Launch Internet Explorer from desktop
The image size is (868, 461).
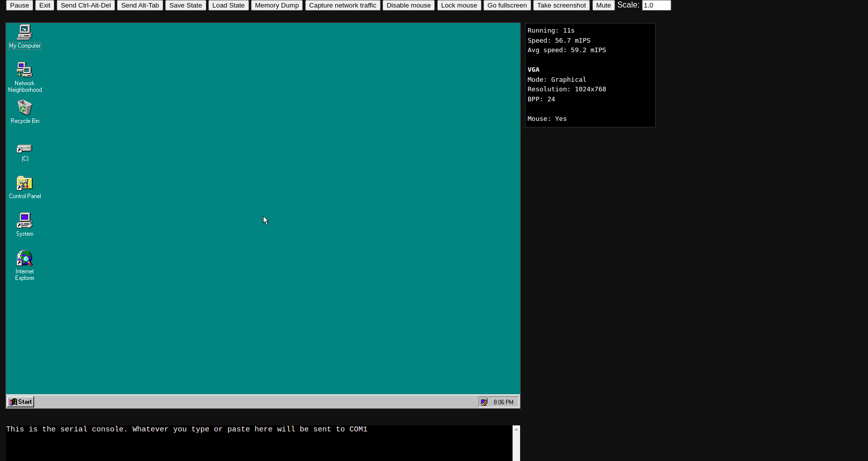coord(25,259)
